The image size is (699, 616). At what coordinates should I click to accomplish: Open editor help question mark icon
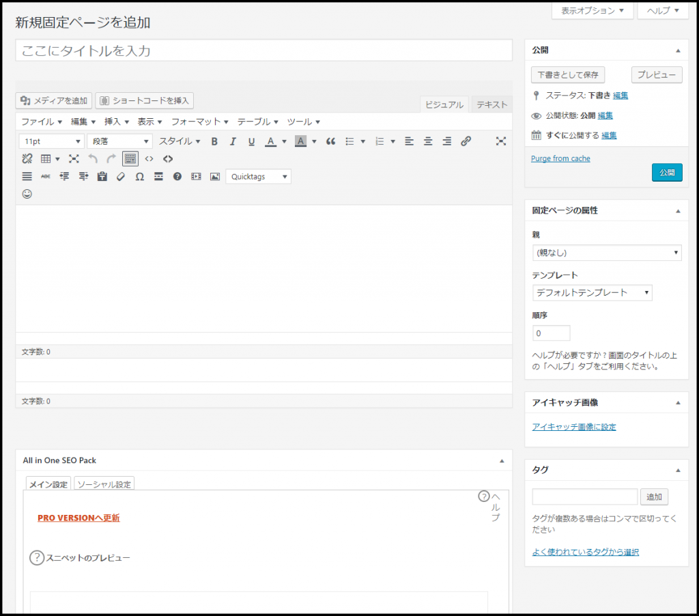(x=177, y=177)
